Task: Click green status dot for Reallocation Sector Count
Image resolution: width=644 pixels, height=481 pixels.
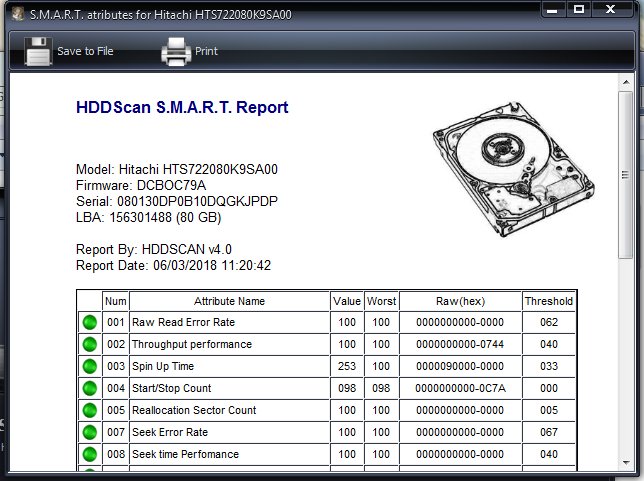Action: (90, 410)
